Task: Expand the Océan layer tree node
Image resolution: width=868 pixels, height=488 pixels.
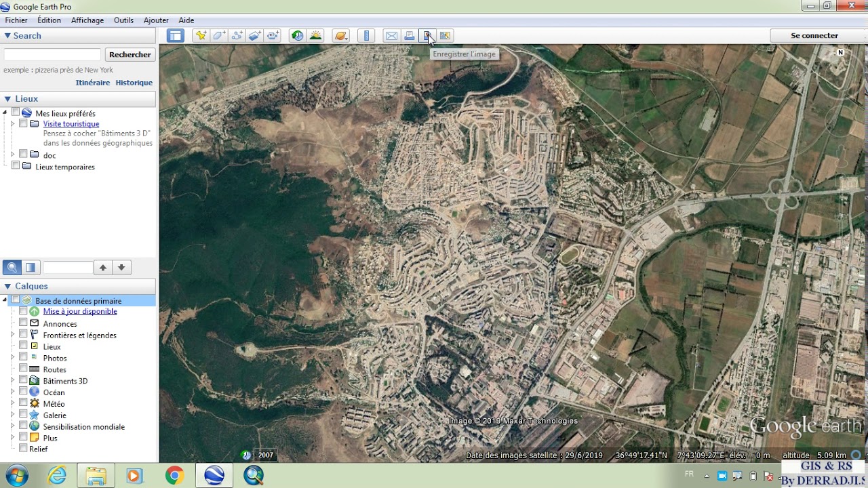Action: 12,392
